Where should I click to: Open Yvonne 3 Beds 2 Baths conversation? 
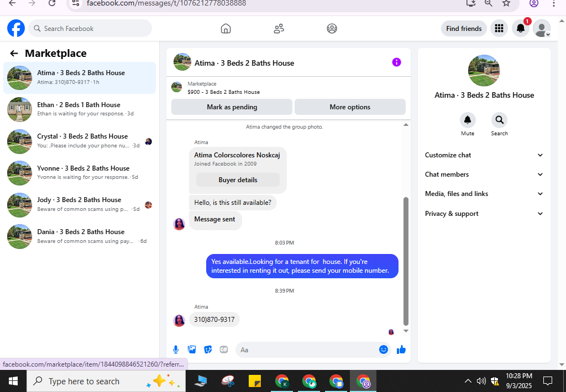point(80,173)
